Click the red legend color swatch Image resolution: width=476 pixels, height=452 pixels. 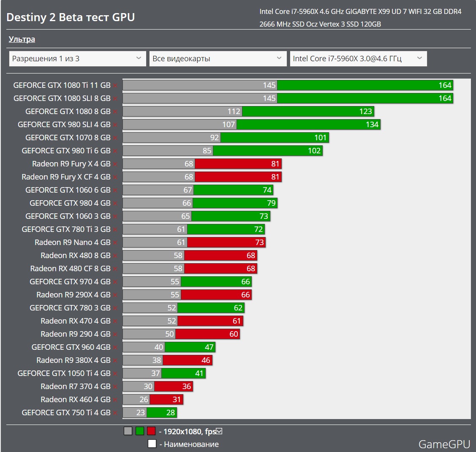151,431
